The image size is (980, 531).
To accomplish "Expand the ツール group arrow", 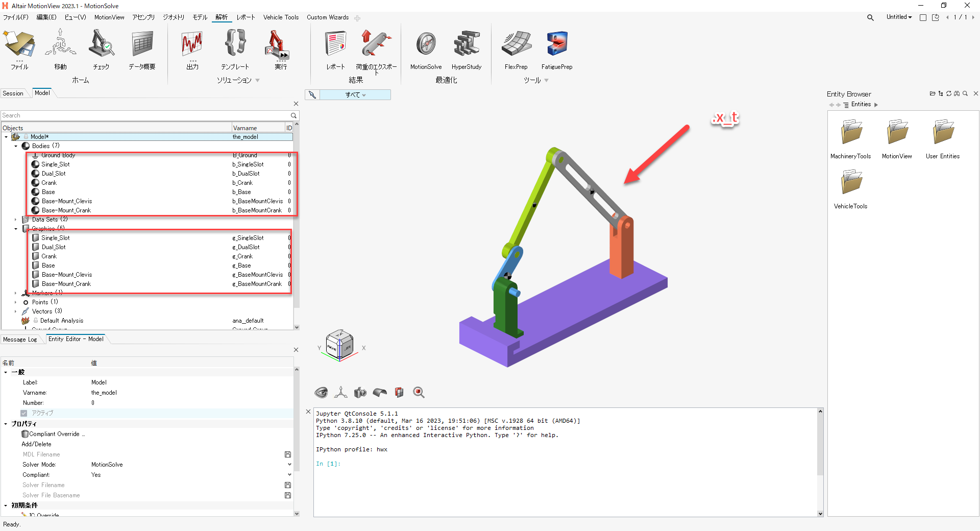I will [547, 80].
